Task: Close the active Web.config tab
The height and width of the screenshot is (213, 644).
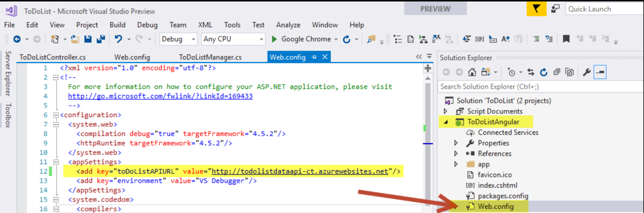Action: click(325, 57)
